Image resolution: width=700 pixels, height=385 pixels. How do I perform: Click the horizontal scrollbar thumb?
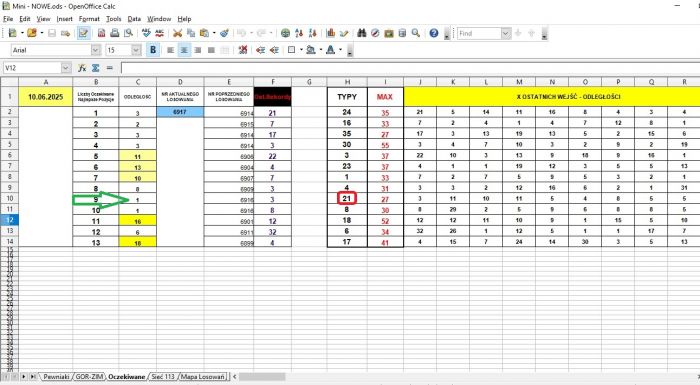tap(262, 377)
